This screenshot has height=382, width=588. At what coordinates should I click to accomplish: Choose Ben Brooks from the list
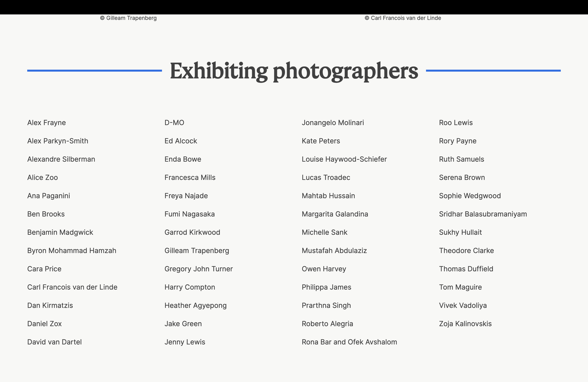[46, 214]
